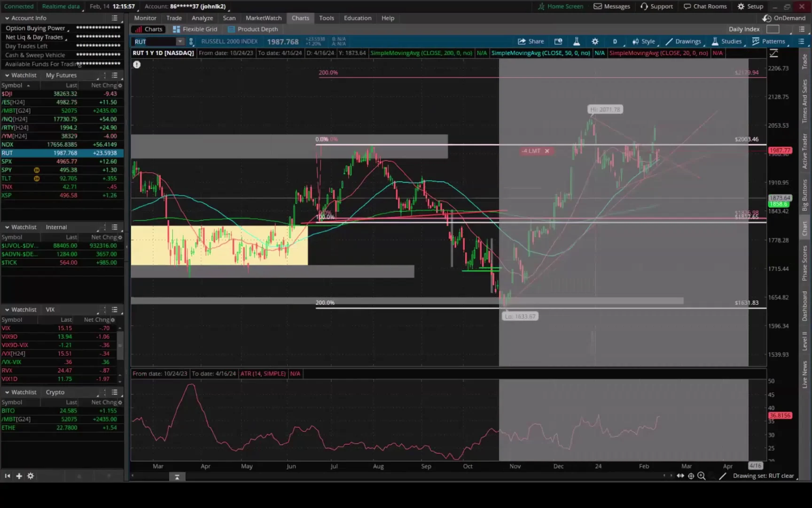The height and width of the screenshot is (508, 812).
Task: Switch to the Trade tab
Action: tap(174, 18)
